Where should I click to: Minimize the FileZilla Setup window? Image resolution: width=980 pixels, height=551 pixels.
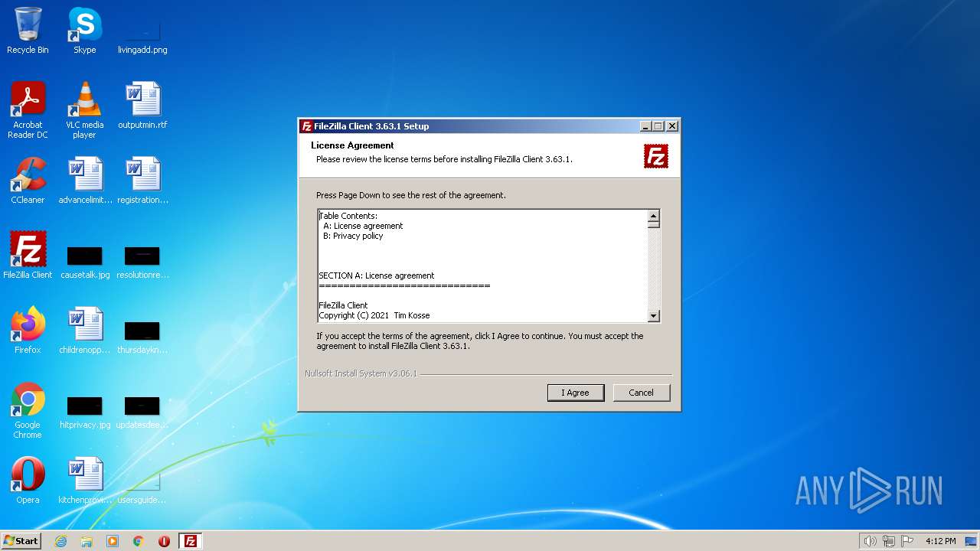coord(645,126)
